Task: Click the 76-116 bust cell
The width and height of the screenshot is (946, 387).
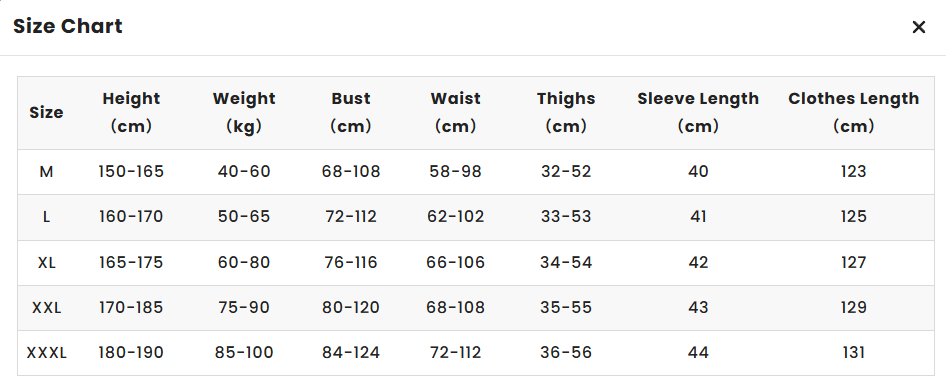Action: point(351,263)
